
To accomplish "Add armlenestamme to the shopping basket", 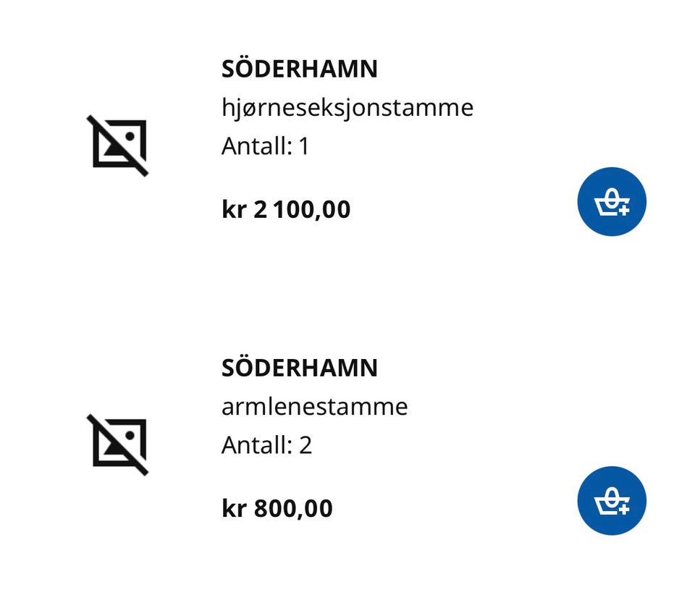I will [611, 501].
